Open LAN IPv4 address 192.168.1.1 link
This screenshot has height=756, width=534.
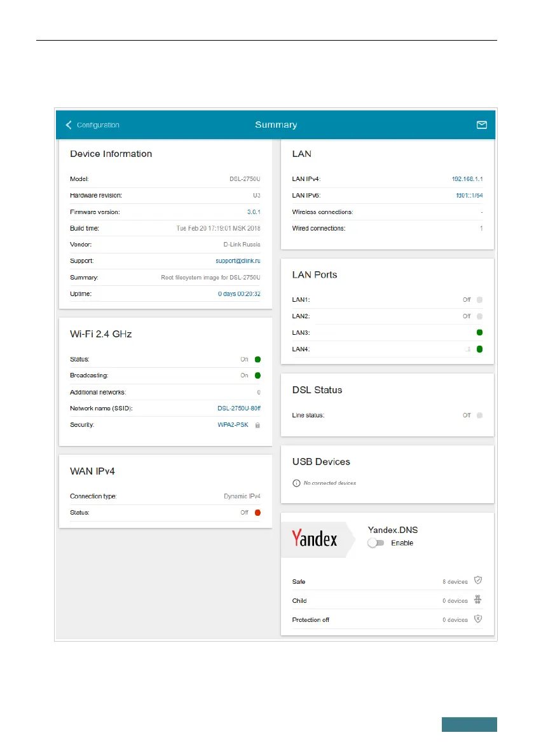467,179
